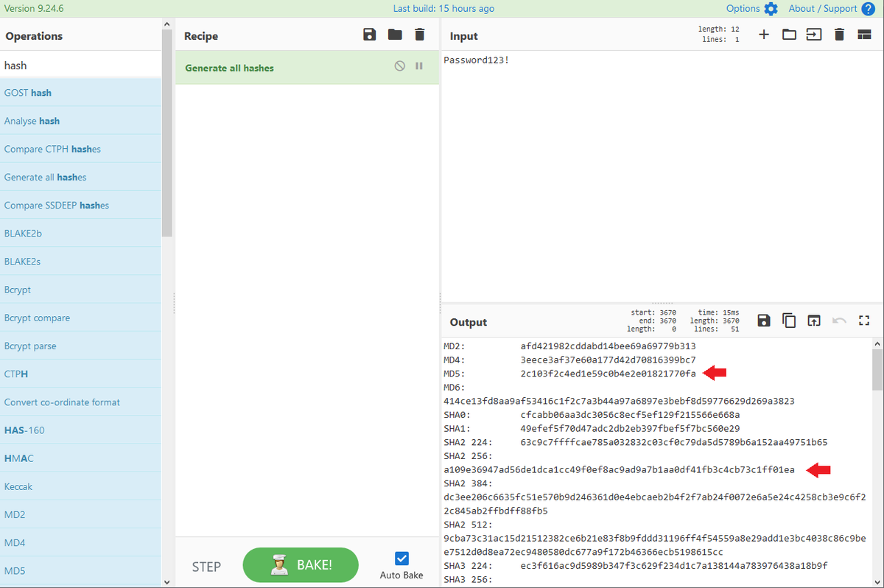Select the MD2 operation in list
884x588 pixels.
[x=80, y=514]
